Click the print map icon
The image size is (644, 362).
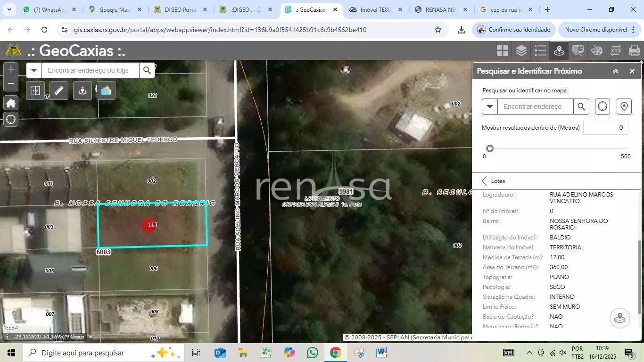(x=634, y=50)
